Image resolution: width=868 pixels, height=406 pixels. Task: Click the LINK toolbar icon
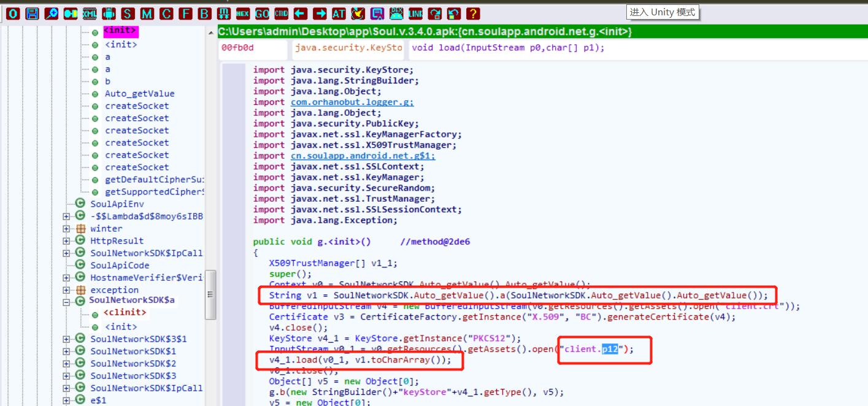click(416, 13)
